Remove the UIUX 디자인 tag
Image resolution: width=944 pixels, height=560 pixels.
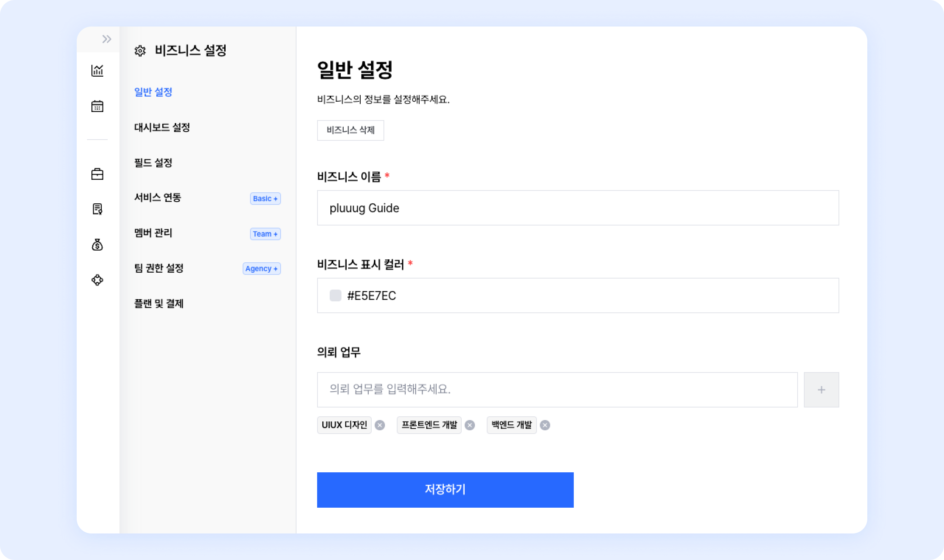click(380, 425)
